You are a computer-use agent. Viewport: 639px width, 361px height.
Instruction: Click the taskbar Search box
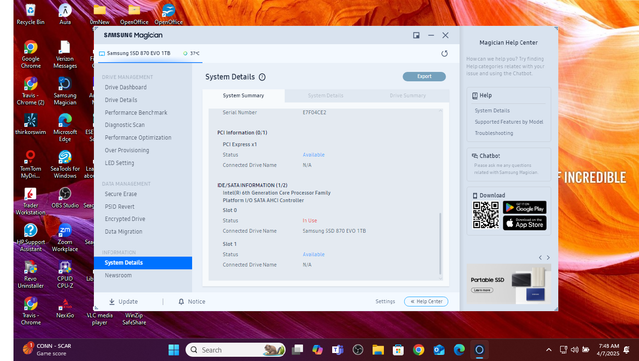[x=236, y=350]
